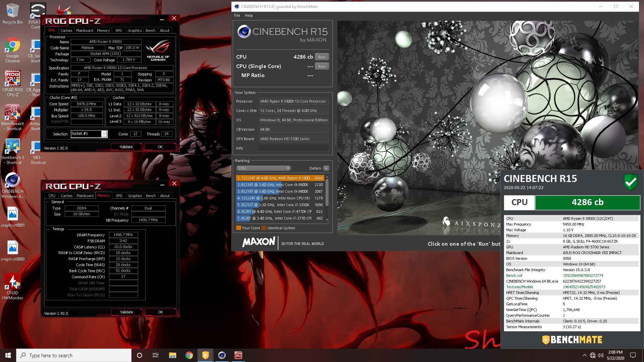Open CPUID HWMonitor desktop icon
This screenshot has height=362, width=644.
coord(12,287)
